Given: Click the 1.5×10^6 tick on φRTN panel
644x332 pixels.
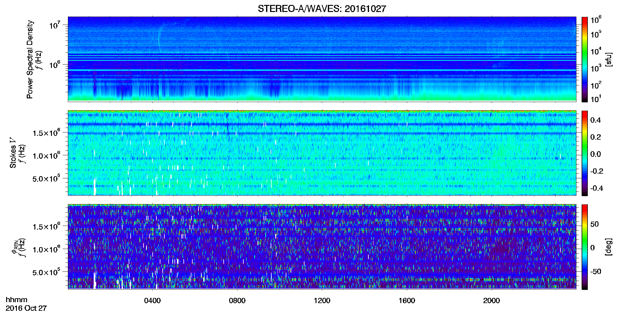Looking at the screenshot, I should [x=46, y=227].
